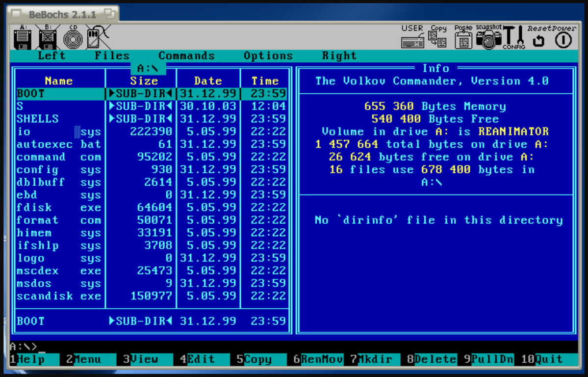
Task: Click the Size column header
Action: (144, 81)
